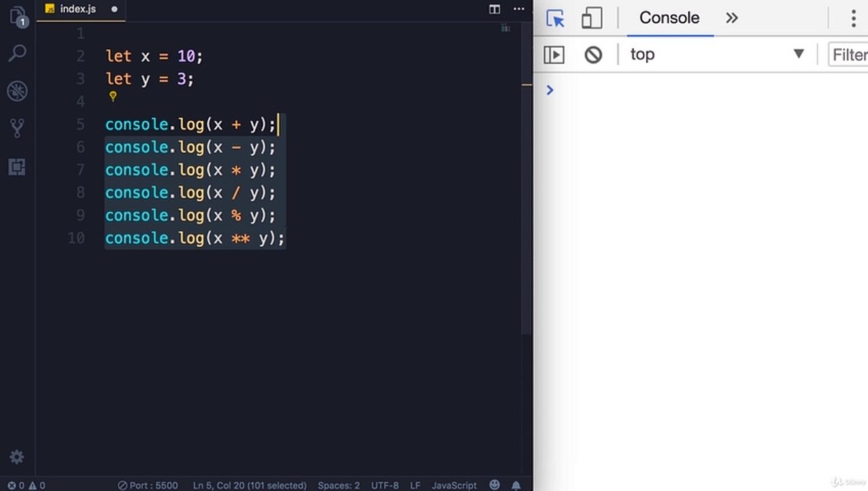This screenshot has height=491, width=868.
Task: Open the top context dropdown
Action: click(x=717, y=55)
